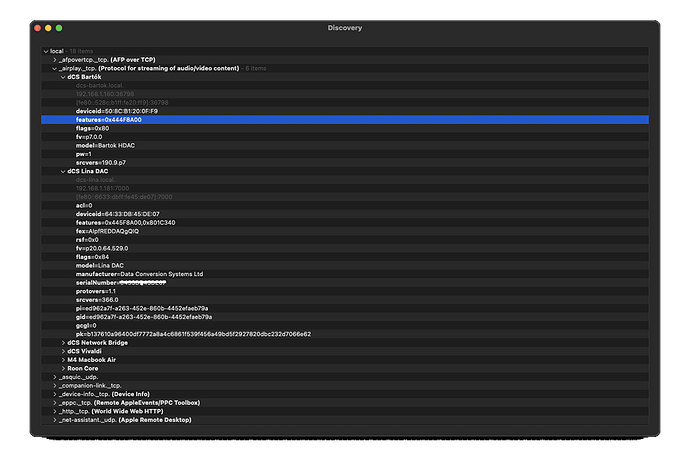Select the fe80 IPv6 address row under Lina DAC

click(x=345, y=197)
